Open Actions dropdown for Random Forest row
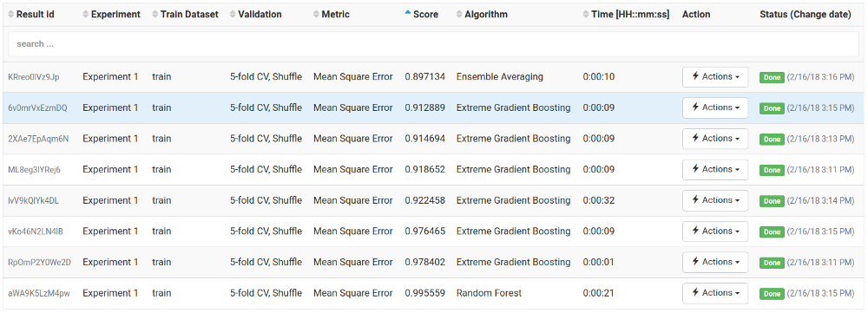 click(715, 293)
